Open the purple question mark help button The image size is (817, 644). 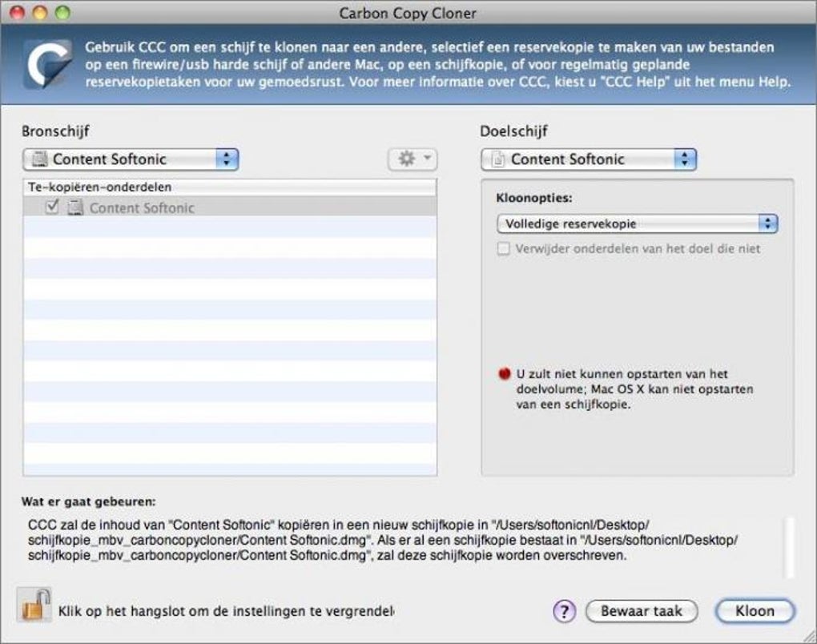[565, 611]
